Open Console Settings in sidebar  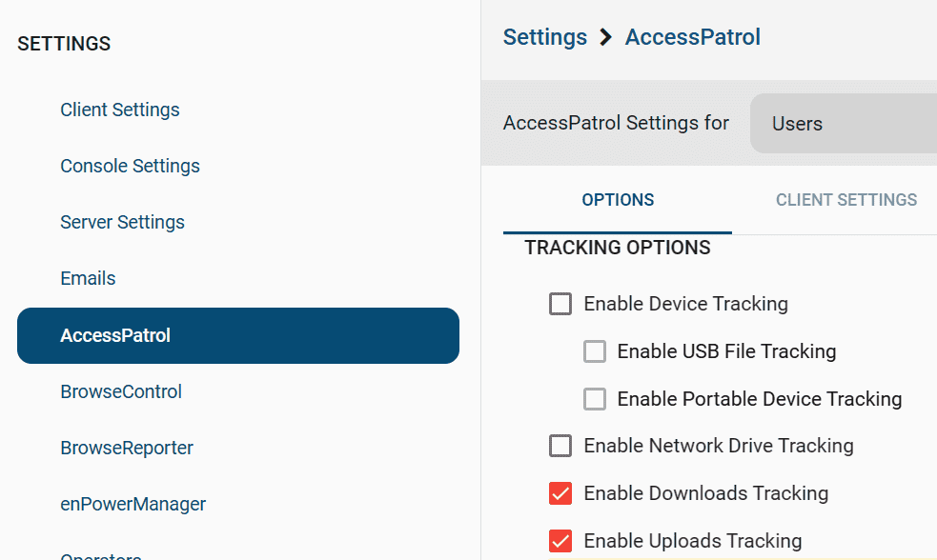tap(131, 166)
